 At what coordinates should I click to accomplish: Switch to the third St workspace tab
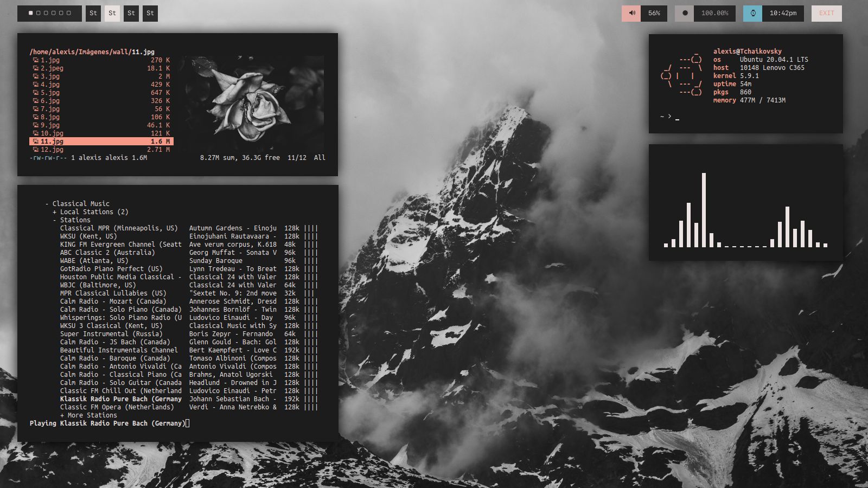coord(131,14)
